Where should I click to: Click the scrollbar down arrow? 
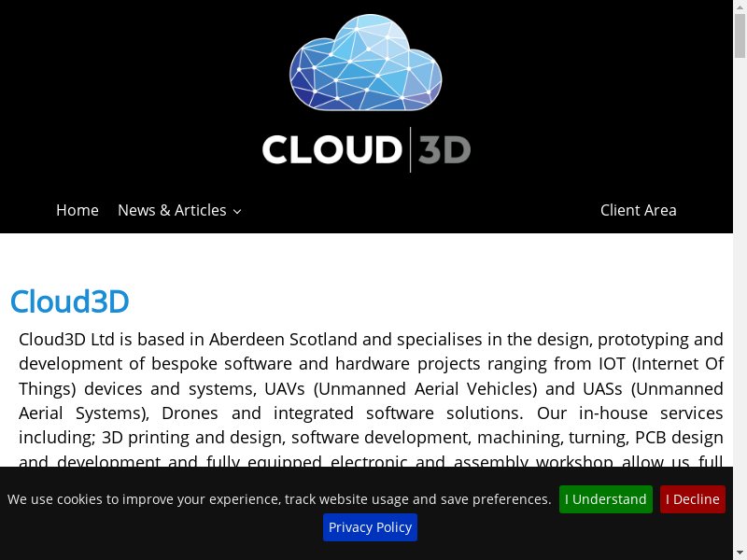pyautogui.click(x=740, y=553)
